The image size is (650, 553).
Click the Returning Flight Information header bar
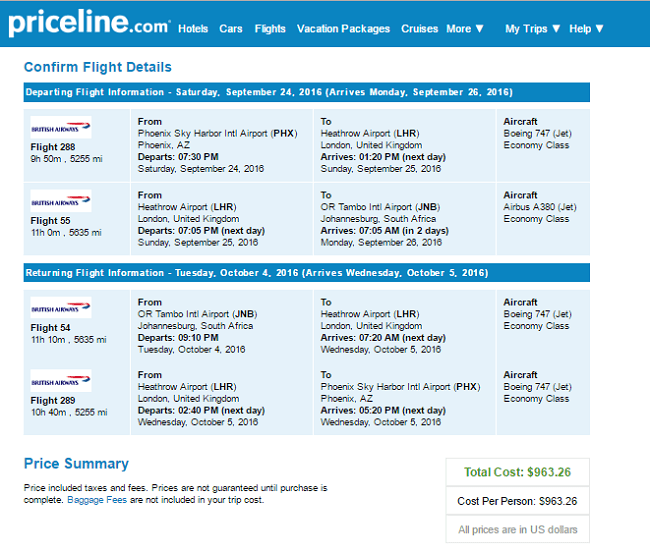click(307, 273)
